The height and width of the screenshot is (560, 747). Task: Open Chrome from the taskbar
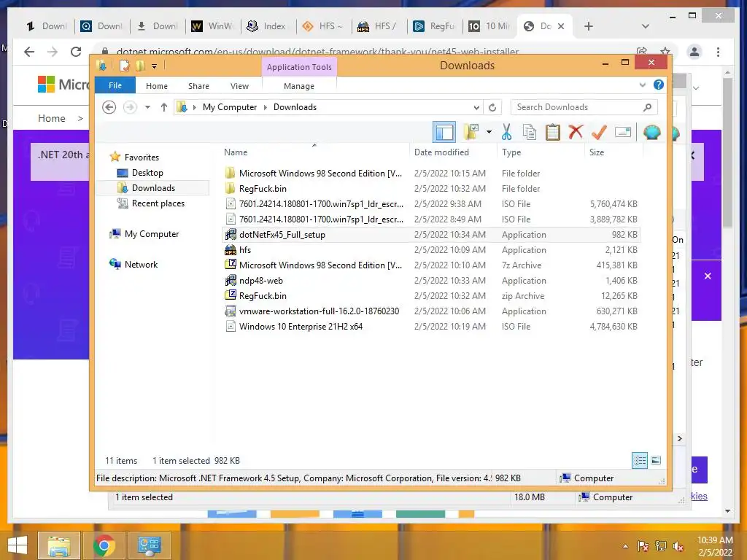coord(104,545)
